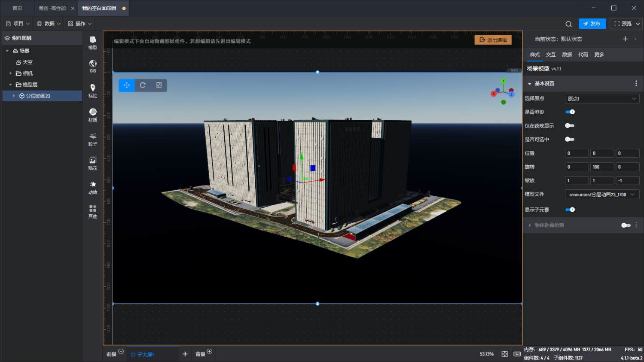The height and width of the screenshot is (362, 644).
Task: Select the 粒子 (Particle) tool
Action: pos(93,138)
